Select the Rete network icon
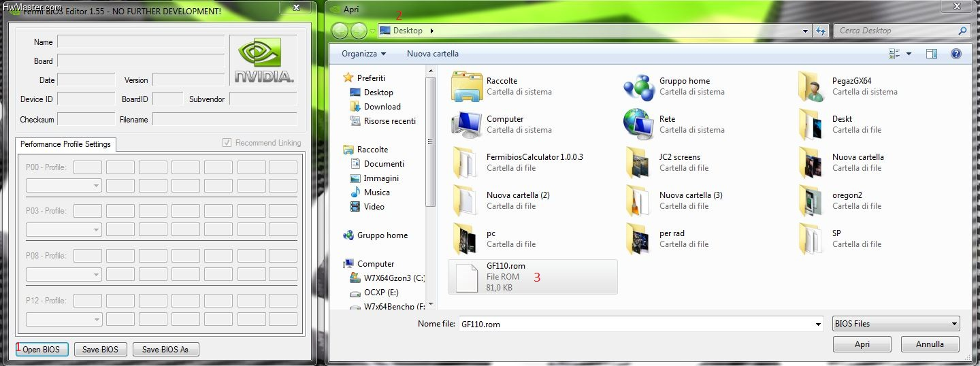 639,124
